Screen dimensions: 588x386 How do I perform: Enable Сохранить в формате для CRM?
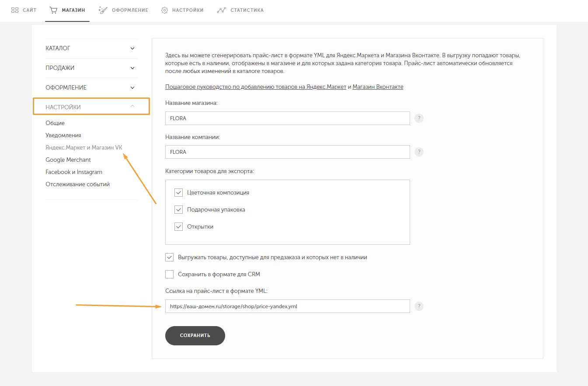pos(170,275)
